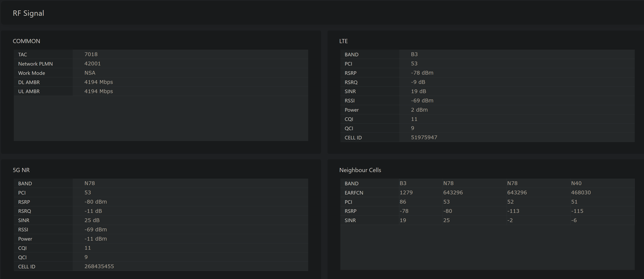
Task: Click the LTE Power 2 dBm value
Action: [x=419, y=110]
